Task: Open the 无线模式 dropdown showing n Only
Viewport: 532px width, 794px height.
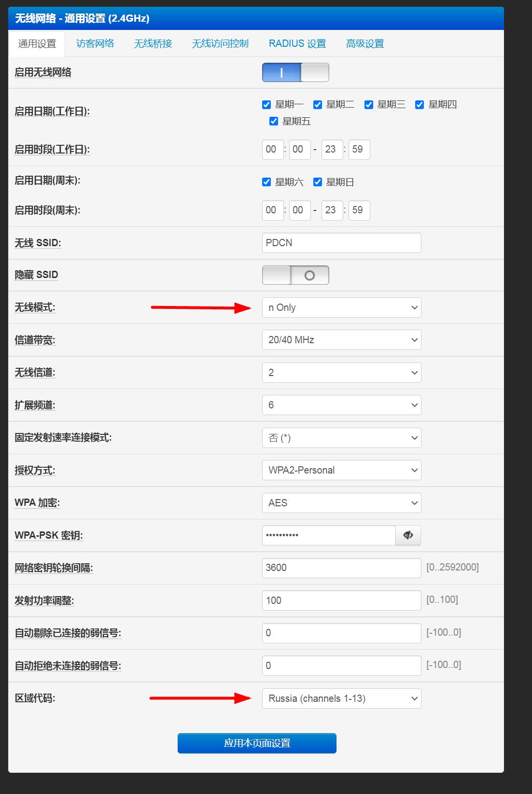Action: coord(341,308)
